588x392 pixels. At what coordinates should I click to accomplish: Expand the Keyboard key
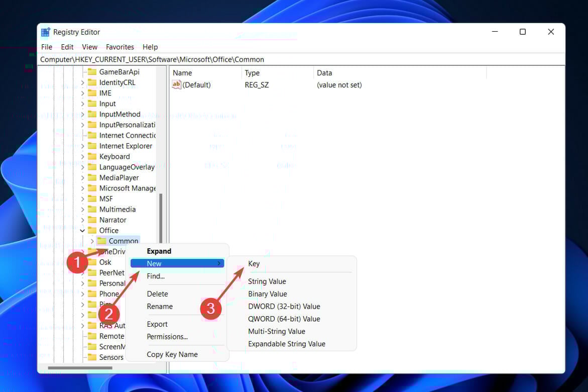click(82, 156)
